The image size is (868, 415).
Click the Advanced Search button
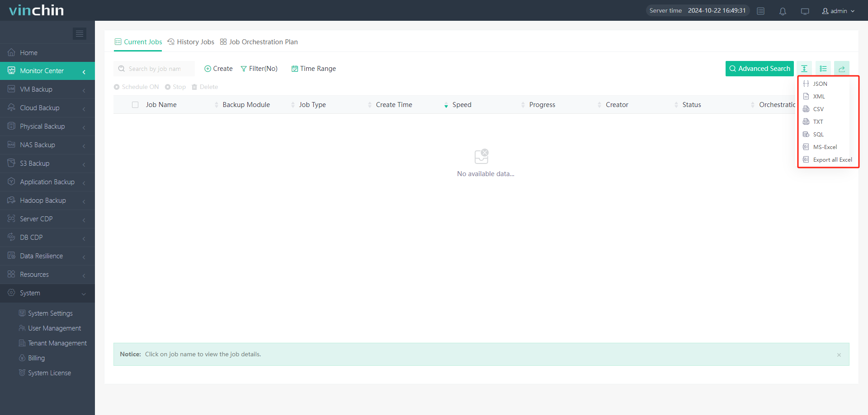[759, 69]
